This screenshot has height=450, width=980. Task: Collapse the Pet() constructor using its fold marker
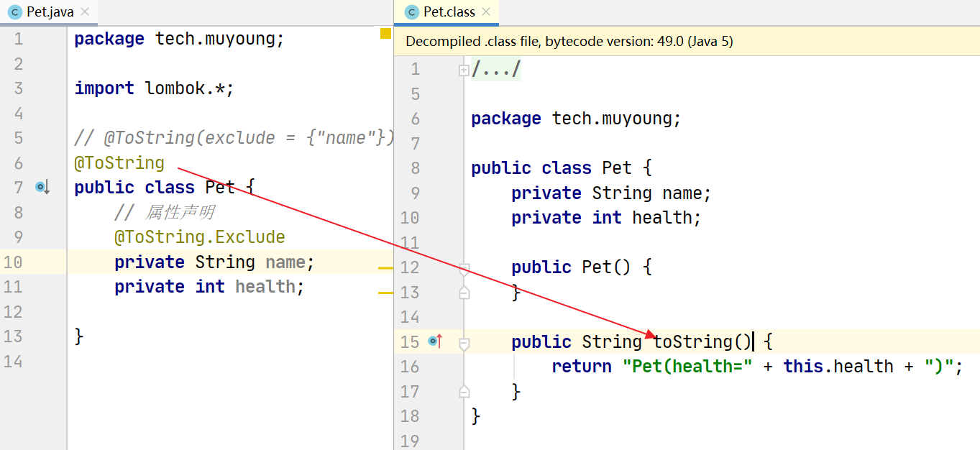pyautogui.click(x=464, y=268)
